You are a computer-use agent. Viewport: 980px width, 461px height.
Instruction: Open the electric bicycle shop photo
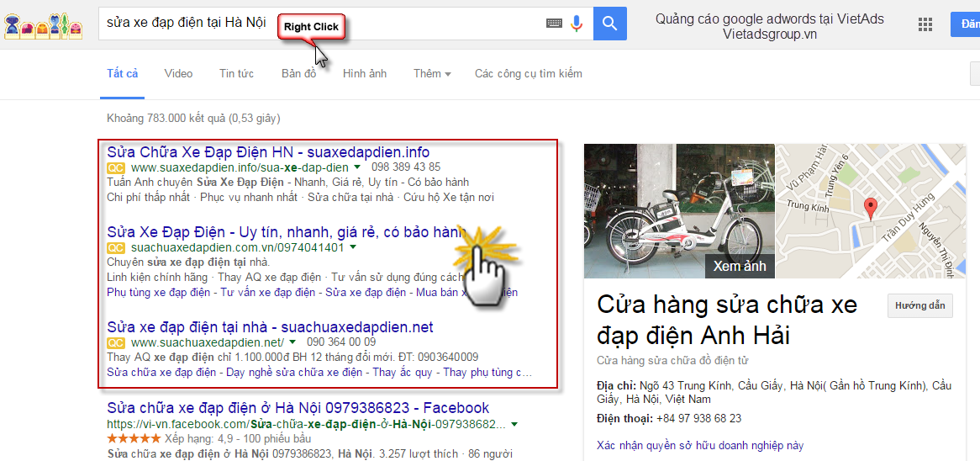coord(679,211)
